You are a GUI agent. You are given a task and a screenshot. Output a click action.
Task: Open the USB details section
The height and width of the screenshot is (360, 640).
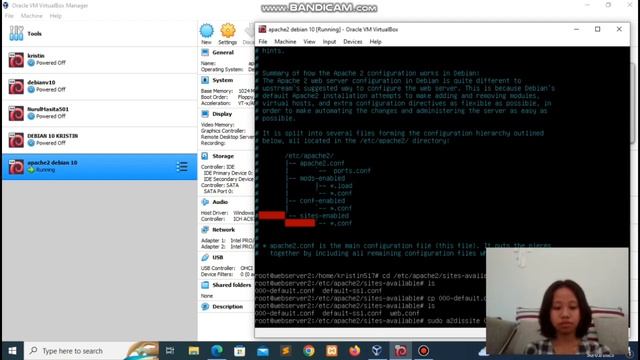pyautogui.click(x=218, y=258)
